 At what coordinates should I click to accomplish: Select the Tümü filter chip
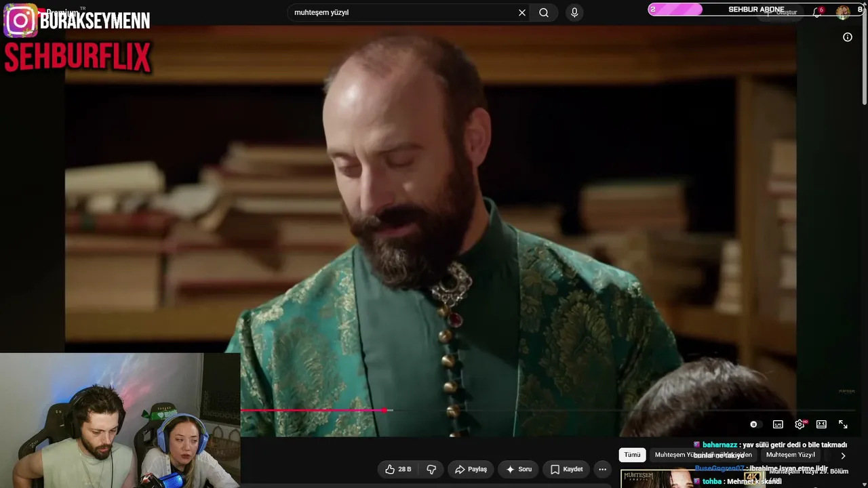(632, 455)
